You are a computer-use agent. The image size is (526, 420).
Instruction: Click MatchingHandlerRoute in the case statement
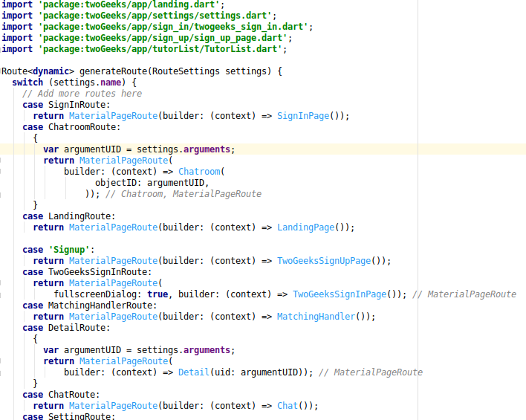[100, 306]
